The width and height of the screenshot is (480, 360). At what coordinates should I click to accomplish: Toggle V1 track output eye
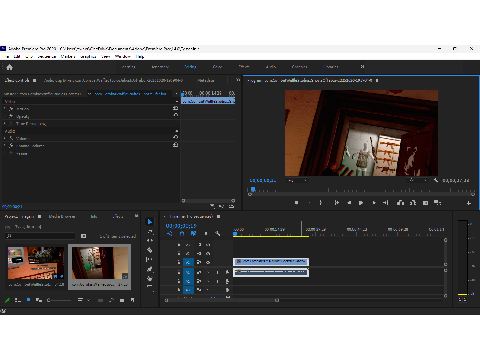pyautogui.click(x=208, y=262)
